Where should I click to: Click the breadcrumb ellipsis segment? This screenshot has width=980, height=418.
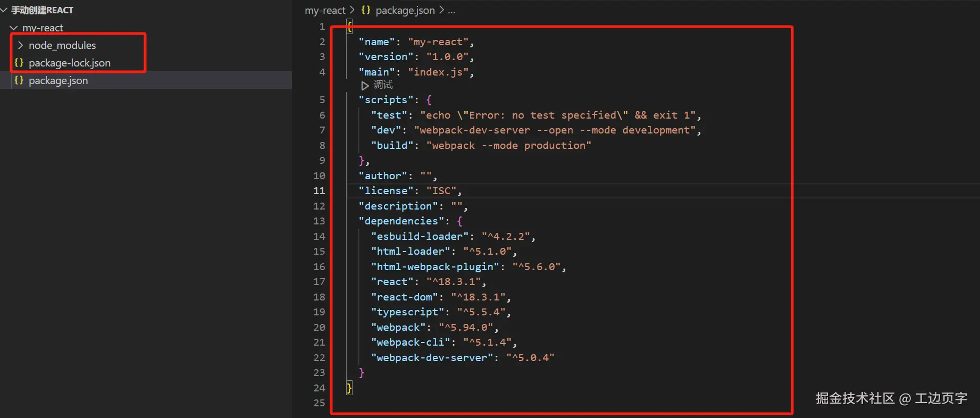(x=451, y=10)
